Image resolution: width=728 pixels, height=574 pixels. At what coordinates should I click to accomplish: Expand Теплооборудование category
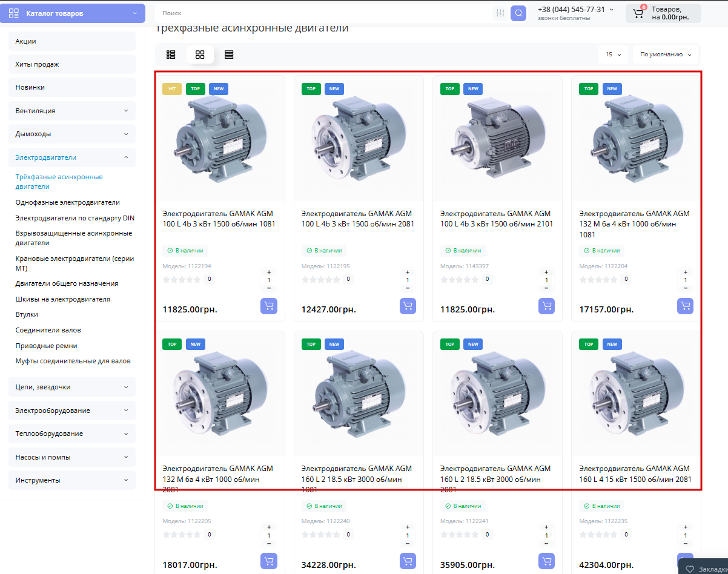(126, 434)
